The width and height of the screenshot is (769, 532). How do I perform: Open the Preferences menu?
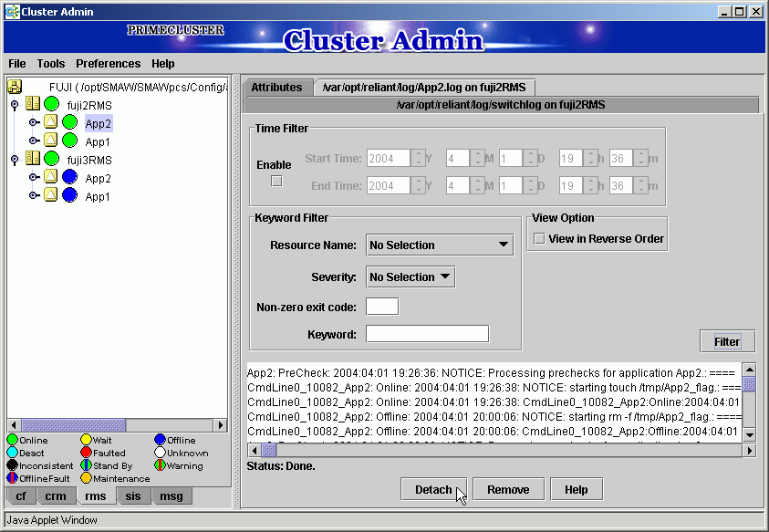(108, 64)
